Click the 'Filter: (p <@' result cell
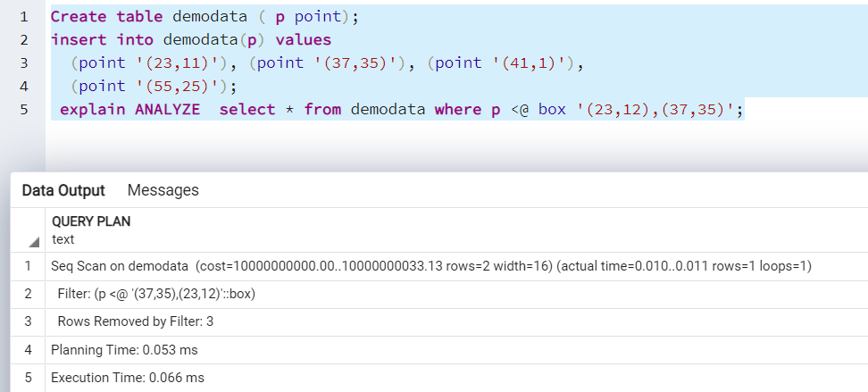Image resolution: width=868 pixels, height=392 pixels. pos(456,294)
